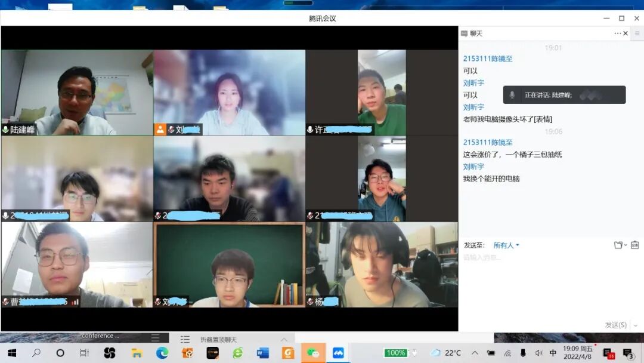Open the file send folder icon in chat
The height and width of the screenshot is (363, 644).
coord(618,245)
